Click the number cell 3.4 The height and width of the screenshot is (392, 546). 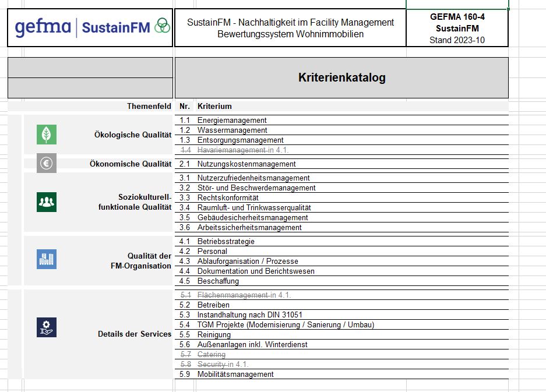coord(185,207)
